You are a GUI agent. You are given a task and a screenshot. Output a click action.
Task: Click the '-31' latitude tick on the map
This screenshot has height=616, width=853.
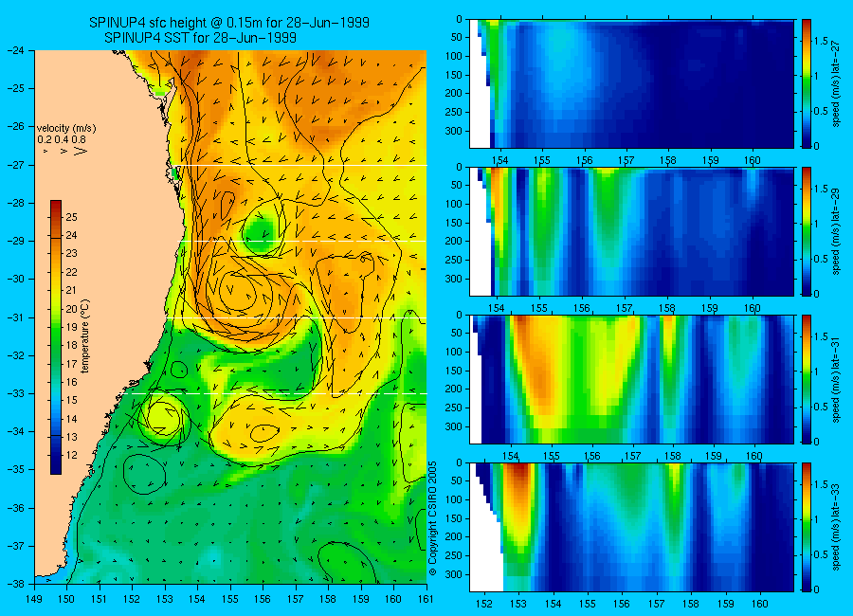click(x=15, y=317)
